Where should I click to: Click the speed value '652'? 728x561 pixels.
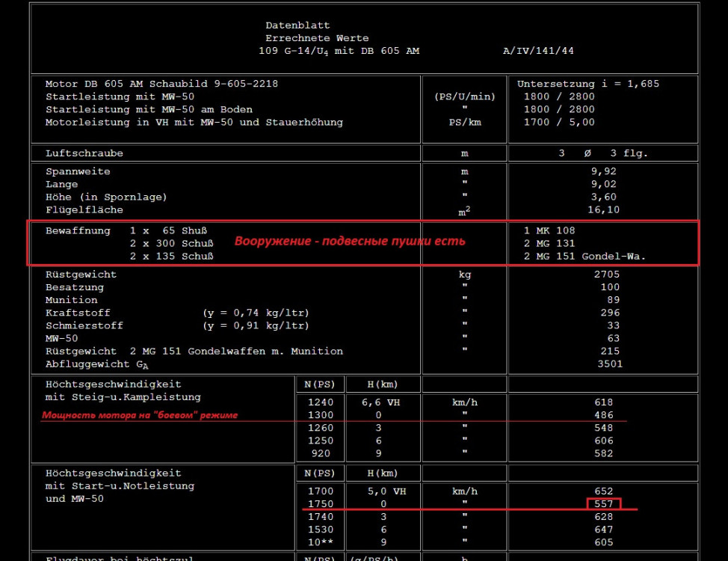[604, 491]
